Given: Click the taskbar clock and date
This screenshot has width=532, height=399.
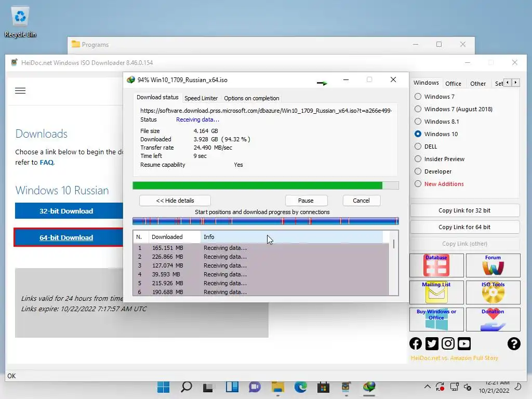Looking at the screenshot, I should click(x=494, y=387).
